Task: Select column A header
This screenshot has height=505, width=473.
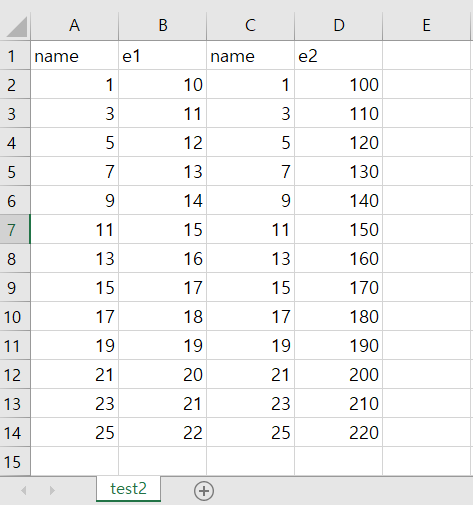Action: 74,26
